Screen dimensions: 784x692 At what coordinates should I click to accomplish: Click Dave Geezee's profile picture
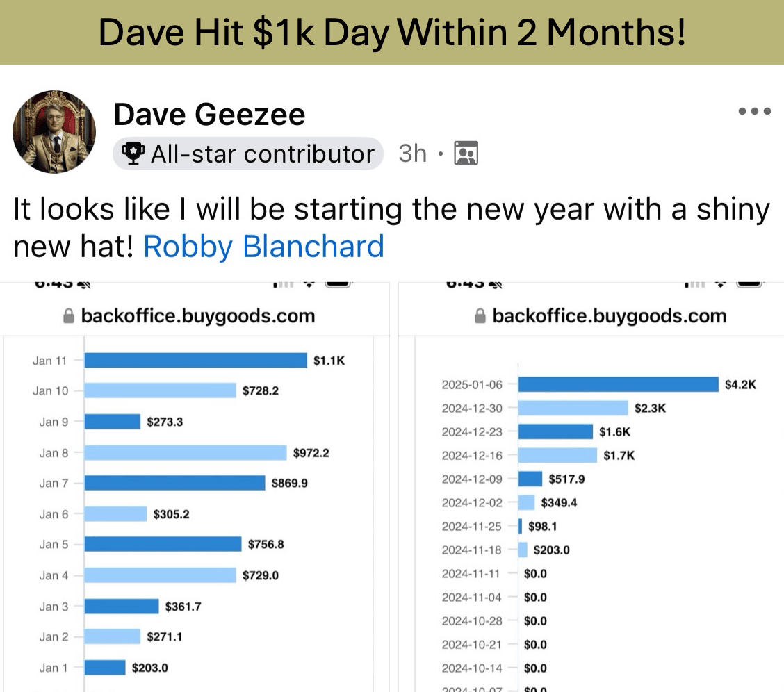[x=54, y=132]
